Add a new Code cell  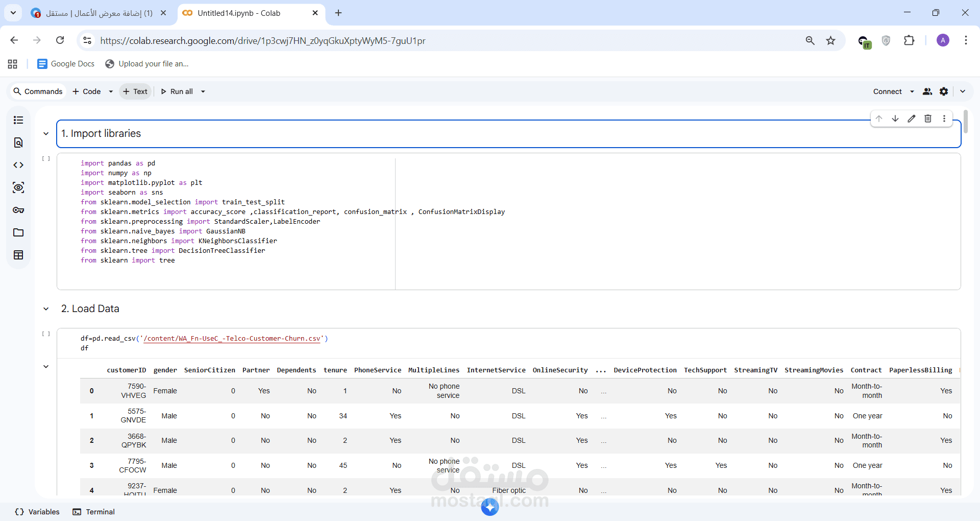tap(87, 91)
